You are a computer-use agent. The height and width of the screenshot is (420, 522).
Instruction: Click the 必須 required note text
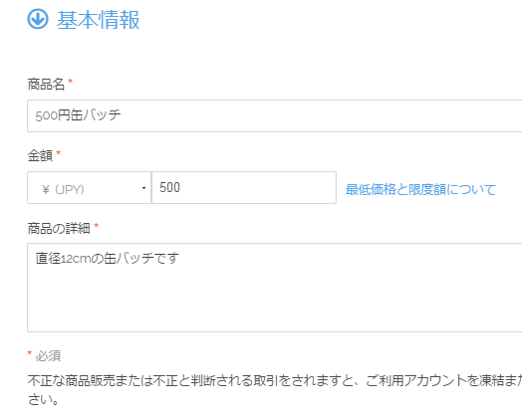[x=48, y=356]
